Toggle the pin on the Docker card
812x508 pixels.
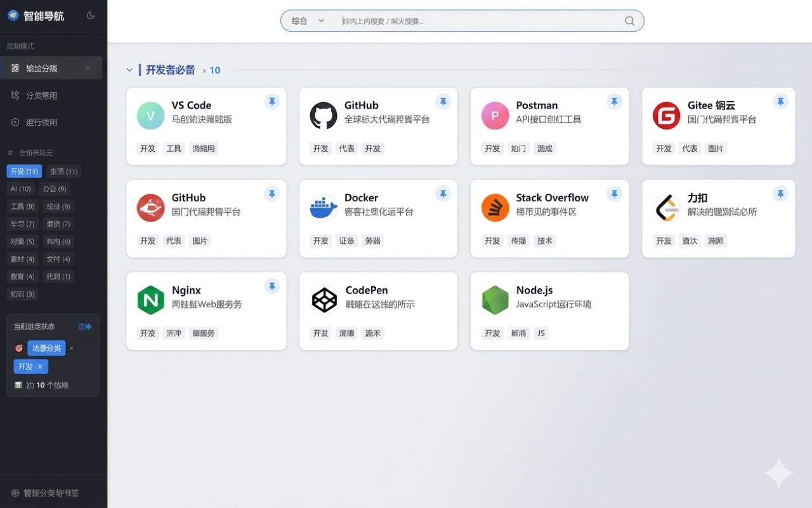443,194
